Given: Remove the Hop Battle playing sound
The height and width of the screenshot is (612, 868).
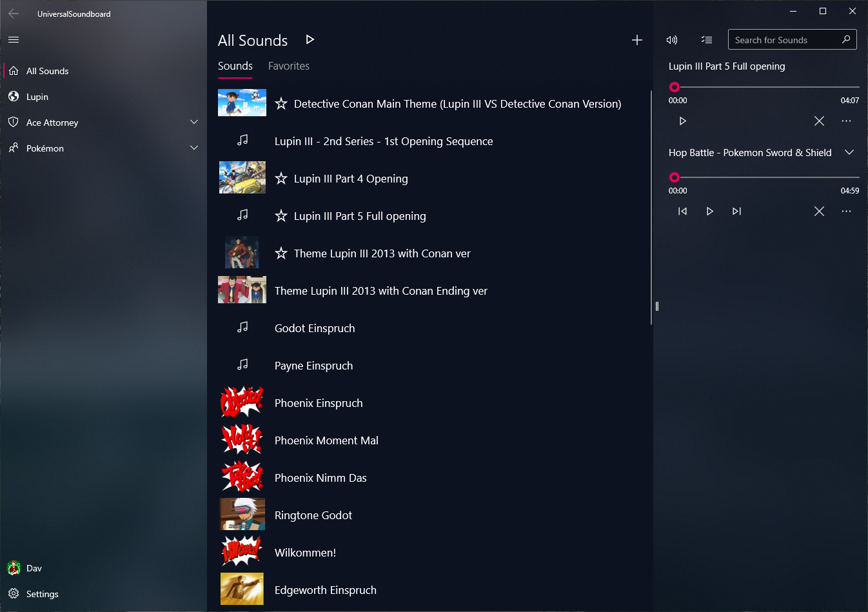Looking at the screenshot, I should 819,212.
